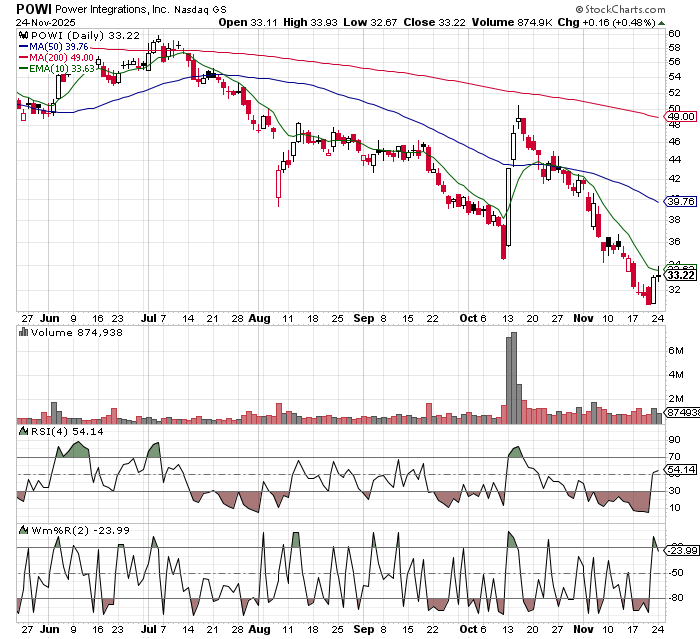Click the date 24-Nov-2025 in the header
The height and width of the screenshot is (639, 700).
pos(46,22)
